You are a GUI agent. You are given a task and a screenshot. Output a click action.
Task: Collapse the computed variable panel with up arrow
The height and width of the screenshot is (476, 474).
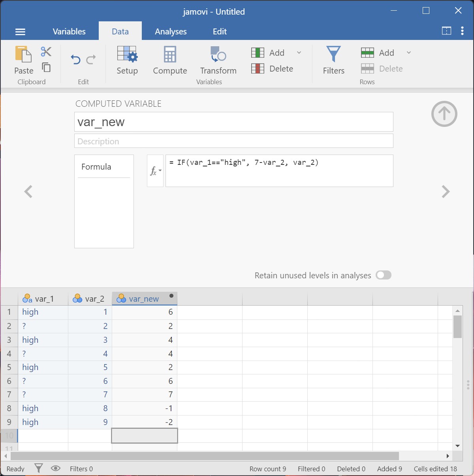(x=444, y=114)
